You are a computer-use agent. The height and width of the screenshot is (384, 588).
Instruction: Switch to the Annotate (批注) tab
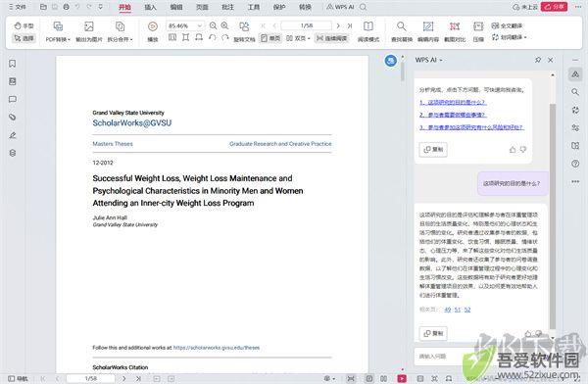click(227, 7)
